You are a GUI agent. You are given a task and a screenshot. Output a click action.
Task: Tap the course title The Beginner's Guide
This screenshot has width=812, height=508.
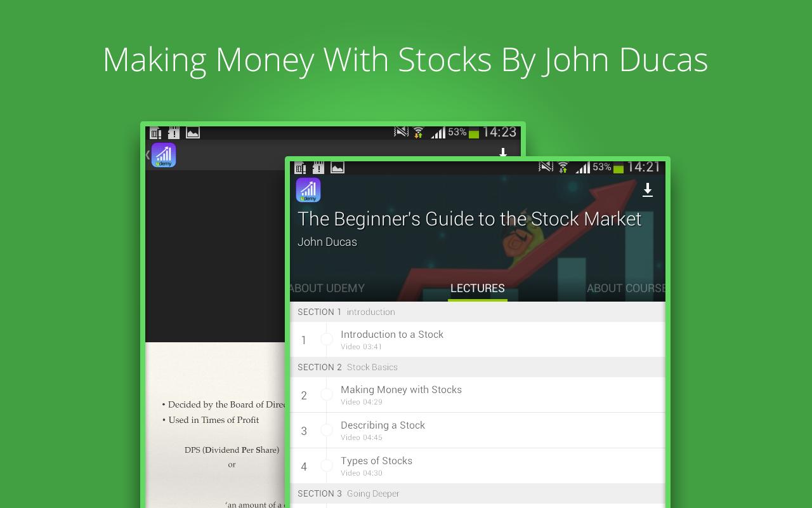pyautogui.click(x=469, y=218)
